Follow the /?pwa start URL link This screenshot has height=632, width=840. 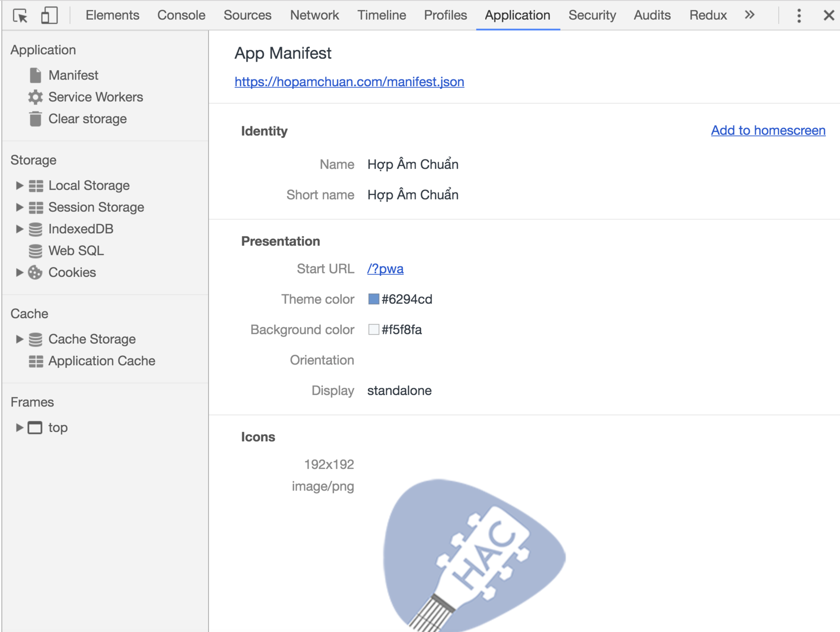coord(385,269)
